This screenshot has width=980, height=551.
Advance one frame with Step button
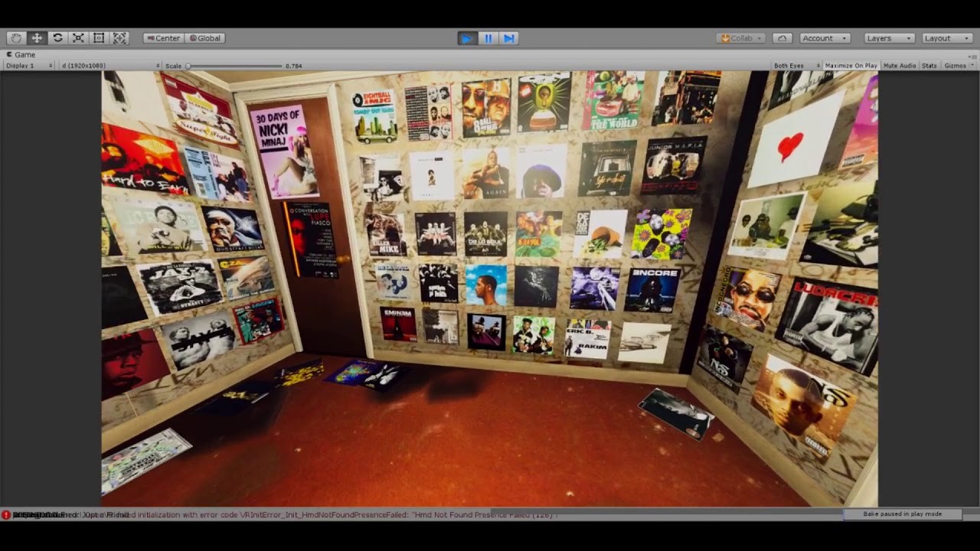[509, 38]
